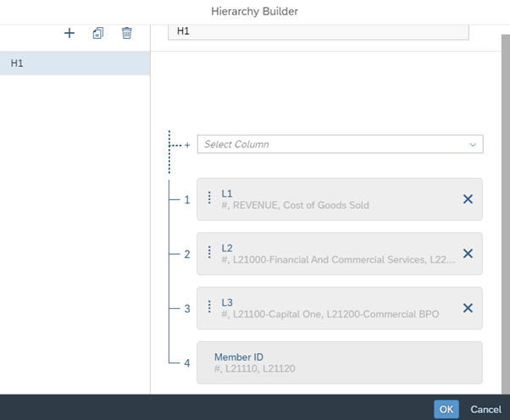Grab the L1 level drag handle
The image size is (510, 420).
[x=209, y=197]
